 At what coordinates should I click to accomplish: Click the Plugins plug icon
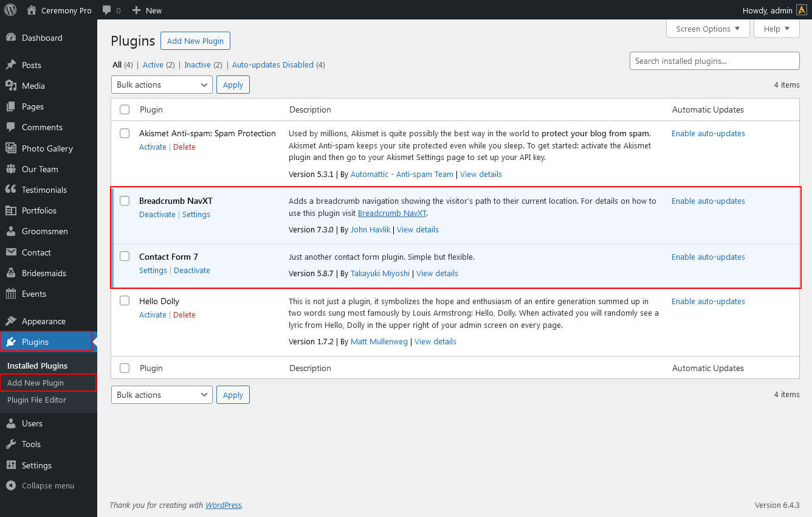click(11, 342)
